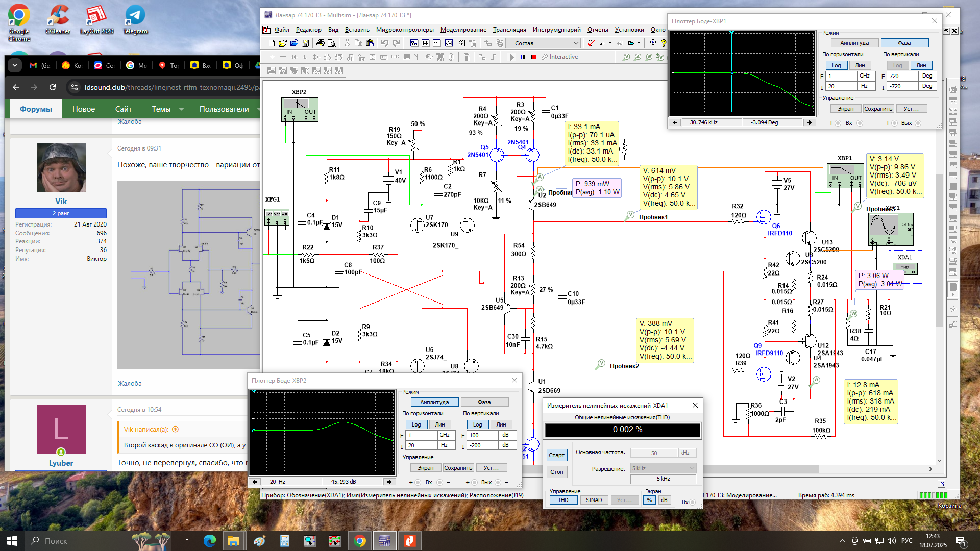Image resolution: width=980 pixels, height=551 pixels.
Task: Set XBP2 vertical axis to Лин
Action: point(501,425)
